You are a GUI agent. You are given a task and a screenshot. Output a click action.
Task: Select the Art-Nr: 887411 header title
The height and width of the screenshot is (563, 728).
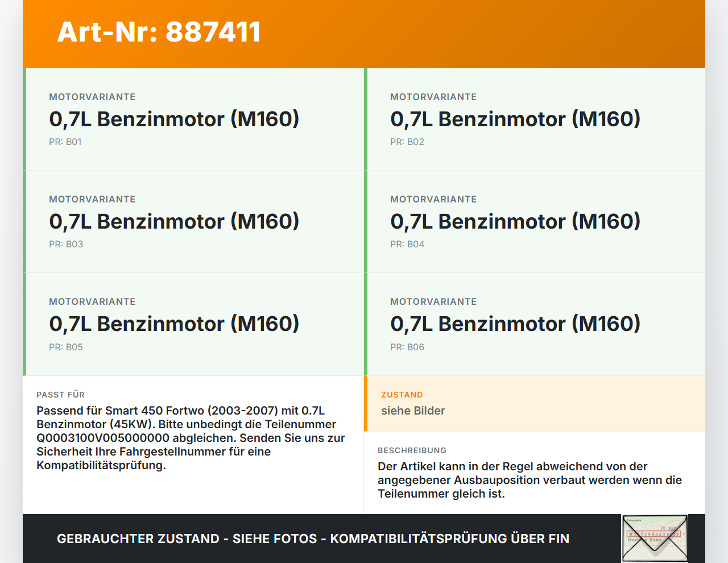159,32
